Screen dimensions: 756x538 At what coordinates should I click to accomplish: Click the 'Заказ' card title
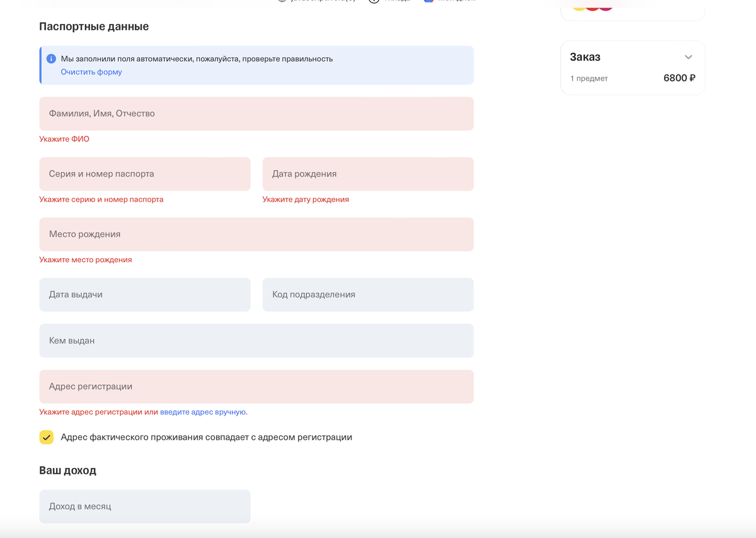[585, 57]
